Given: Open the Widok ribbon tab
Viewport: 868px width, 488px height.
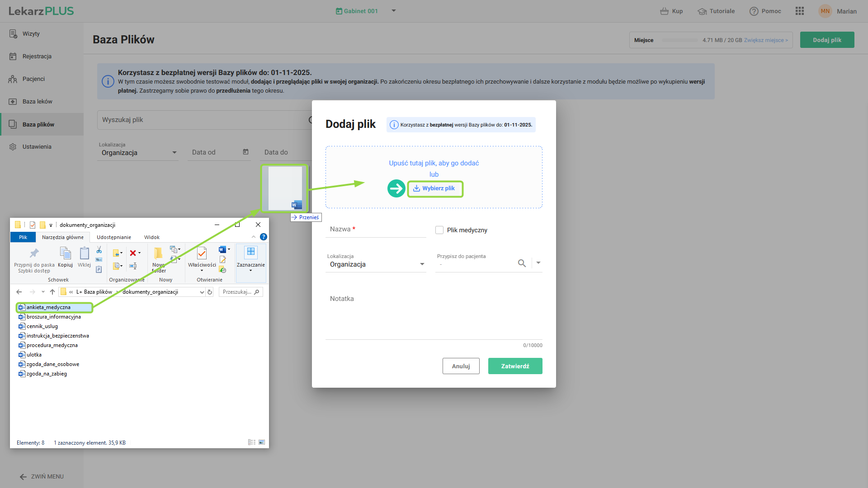Looking at the screenshot, I should pos(151,237).
